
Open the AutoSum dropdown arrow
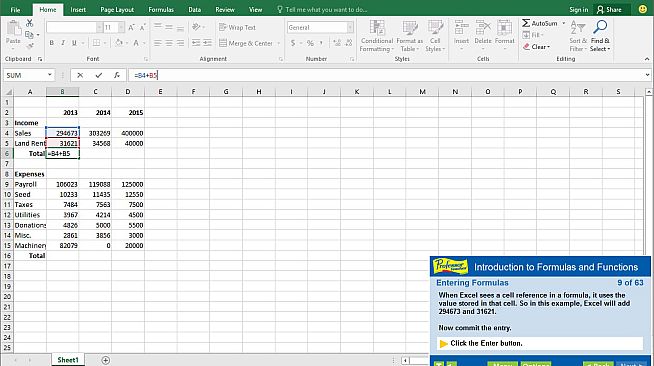[x=563, y=23]
